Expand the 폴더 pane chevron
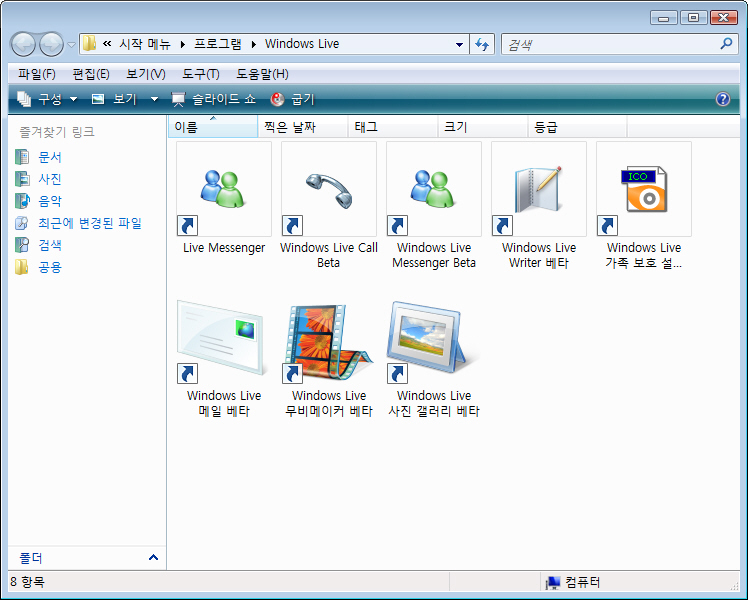Screen dimensions: 748x600 [153, 558]
